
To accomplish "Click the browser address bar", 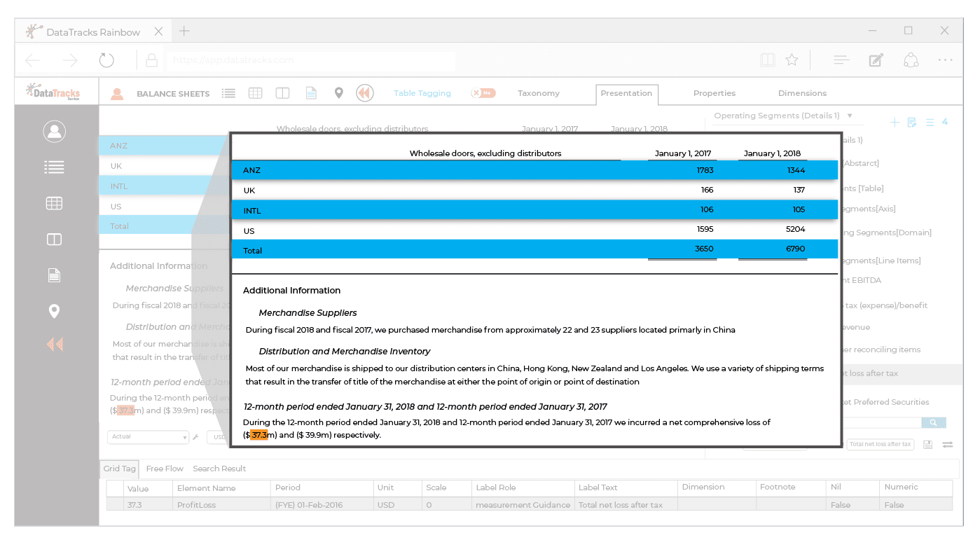I will pyautogui.click(x=311, y=60).
